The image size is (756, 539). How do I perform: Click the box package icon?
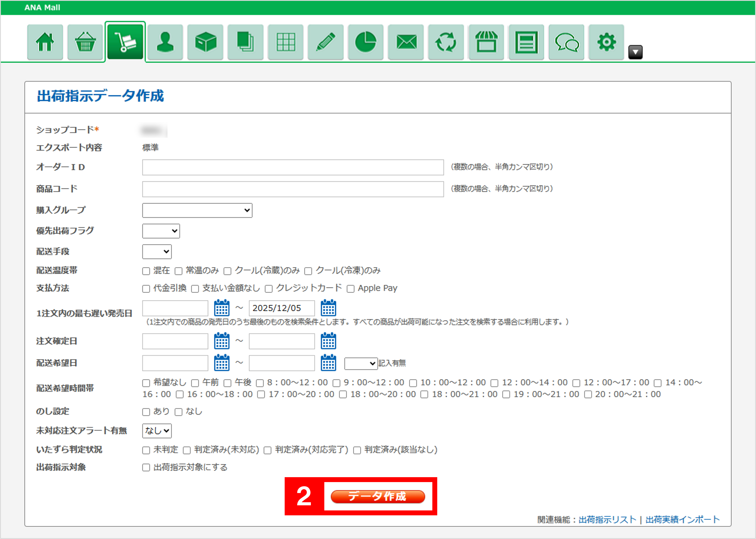tap(205, 42)
